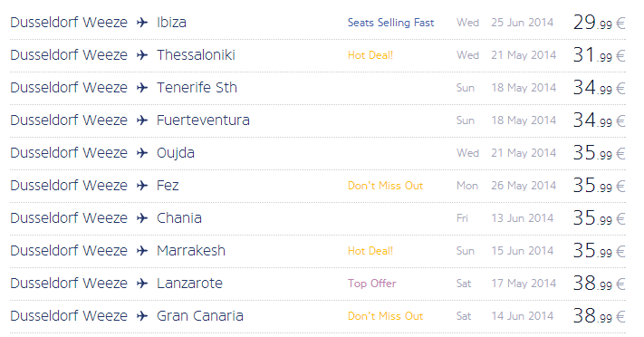Click the airplane icon beside Chania
644x337 pixels.
pyautogui.click(x=142, y=217)
